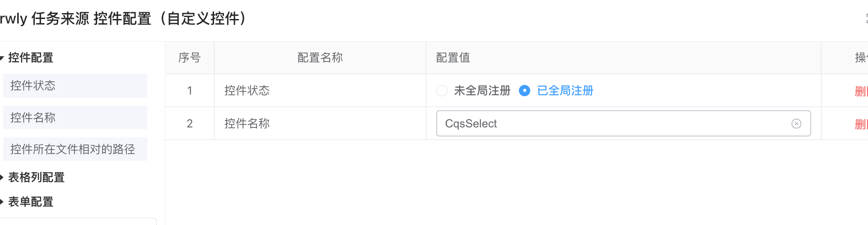Delete the 控件状态 configuration row

tap(861, 91)
